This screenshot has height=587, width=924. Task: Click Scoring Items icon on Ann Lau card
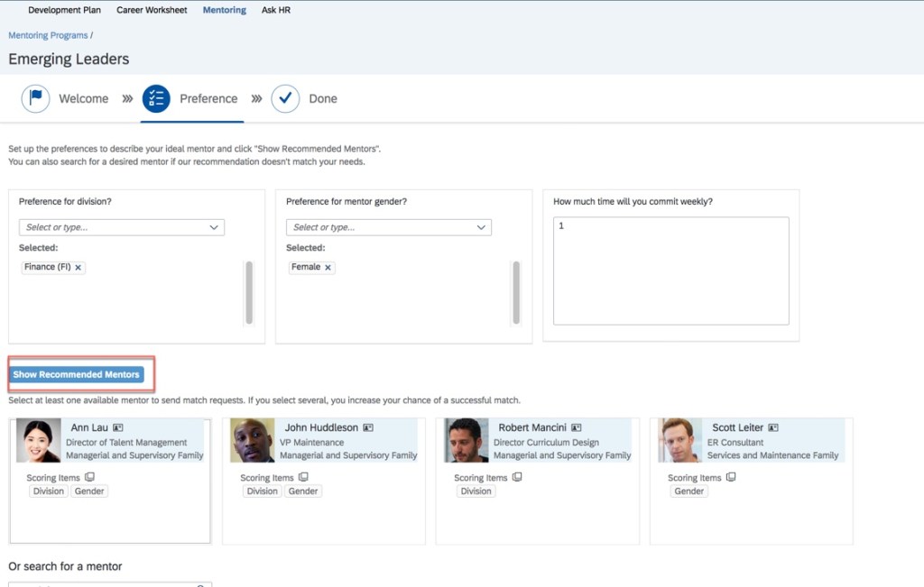pos(89,477)
